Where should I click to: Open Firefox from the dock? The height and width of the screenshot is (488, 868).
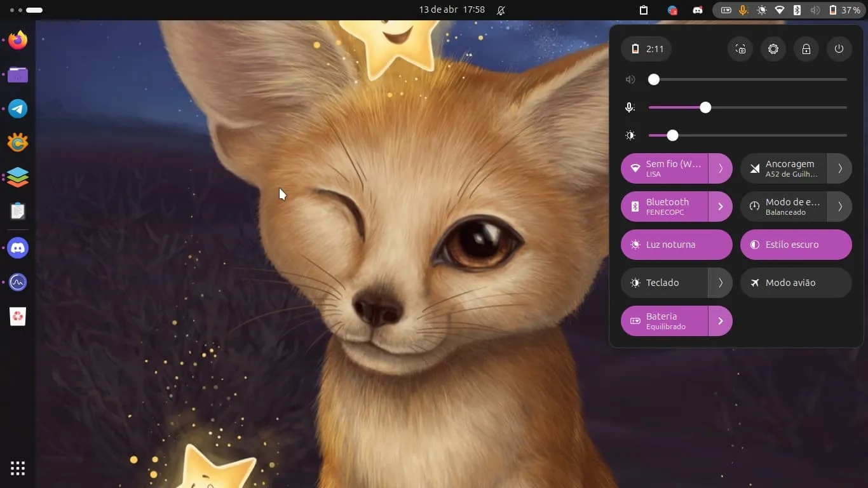pos(18,40)
